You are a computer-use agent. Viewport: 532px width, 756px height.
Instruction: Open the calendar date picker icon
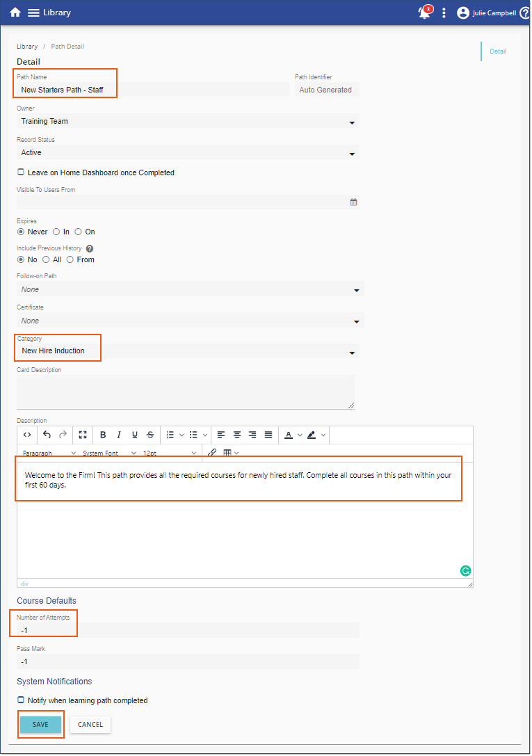click(x=353, y=202)
